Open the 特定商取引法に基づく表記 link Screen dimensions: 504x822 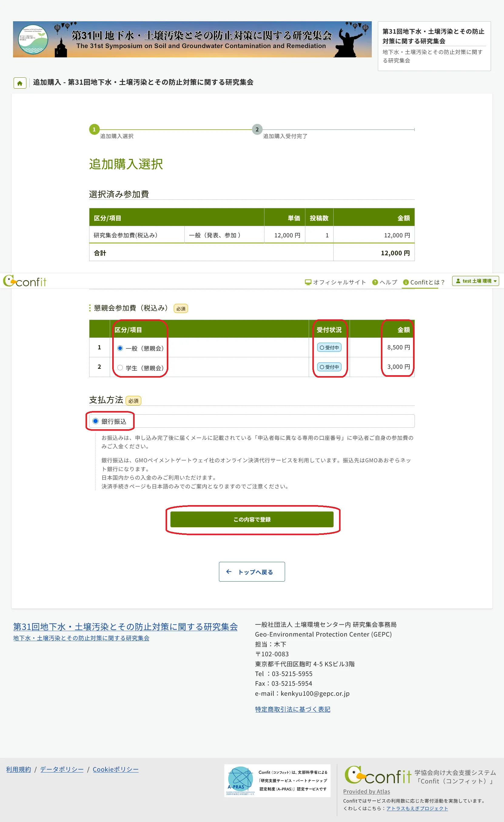click(x=292, y=709)
